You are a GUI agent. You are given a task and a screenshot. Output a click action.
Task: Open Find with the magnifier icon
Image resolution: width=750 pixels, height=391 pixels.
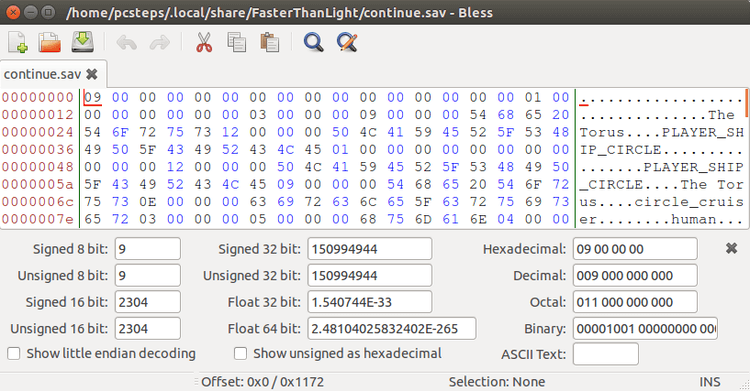point(313,42)
